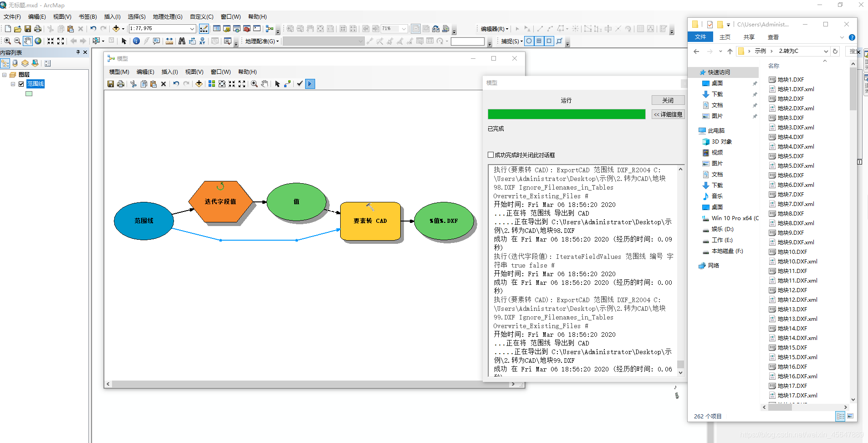Open the 71% layout zoom dropdown
The image size is (868, 443).
pyautogui.click(x=403, y=29)
